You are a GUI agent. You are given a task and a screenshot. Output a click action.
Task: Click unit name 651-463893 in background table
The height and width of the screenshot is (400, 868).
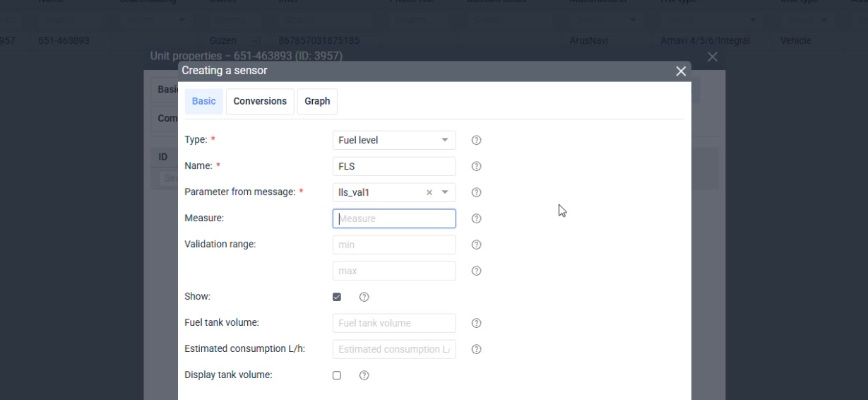(x=64, y=41)
